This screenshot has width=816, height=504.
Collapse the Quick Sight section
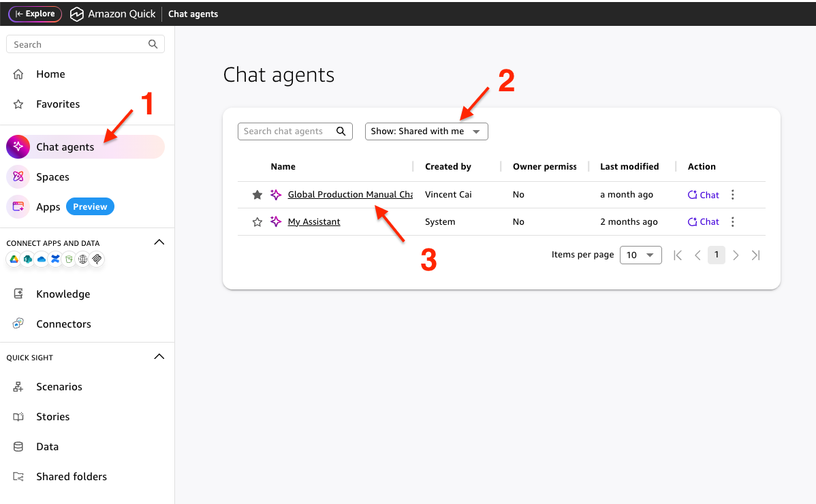coord(159,357)
